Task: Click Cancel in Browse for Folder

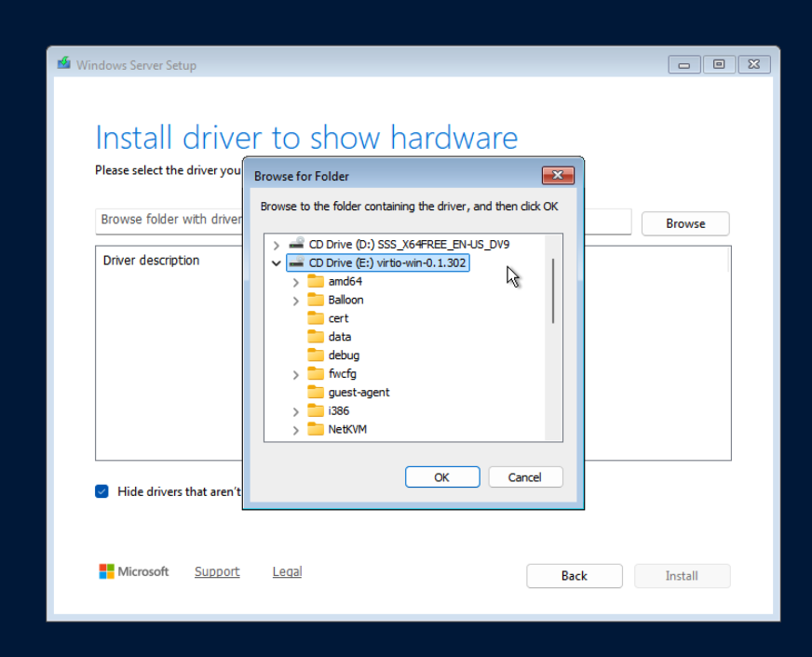Action: tap(525, 477)
